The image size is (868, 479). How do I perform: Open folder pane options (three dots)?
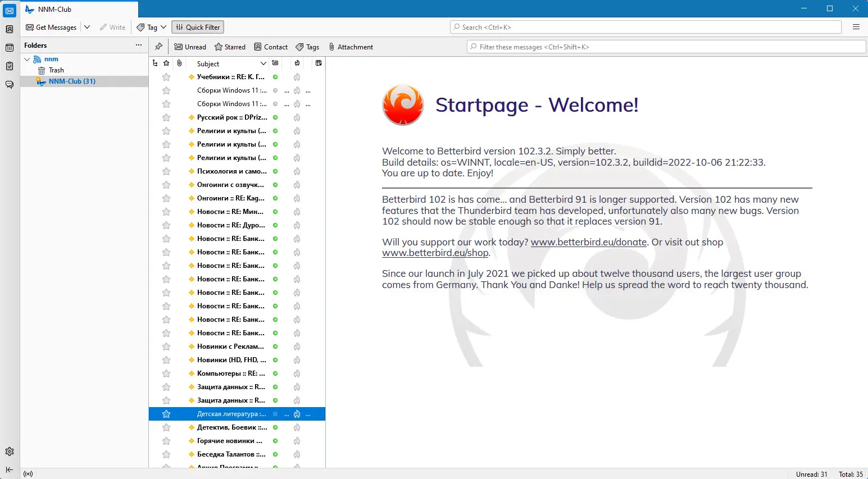139,45
